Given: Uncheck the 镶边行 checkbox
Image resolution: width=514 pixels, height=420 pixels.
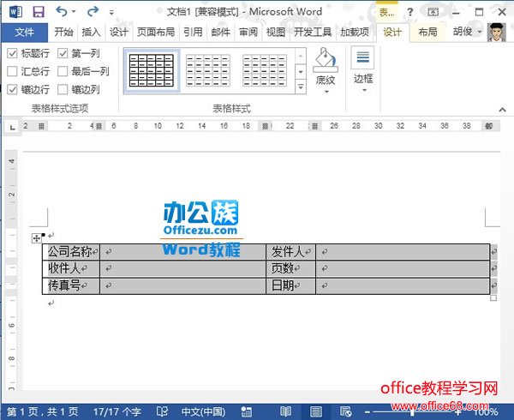Looking at the screenshot, I should (x=12, y=89).
